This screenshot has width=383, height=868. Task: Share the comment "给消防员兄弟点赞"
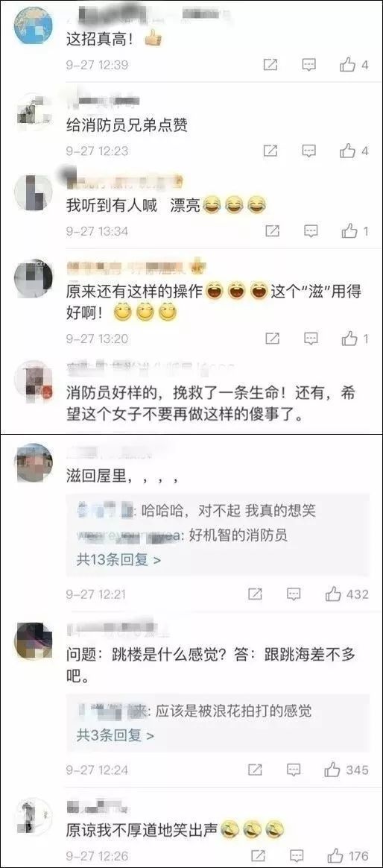click(270, 150)
